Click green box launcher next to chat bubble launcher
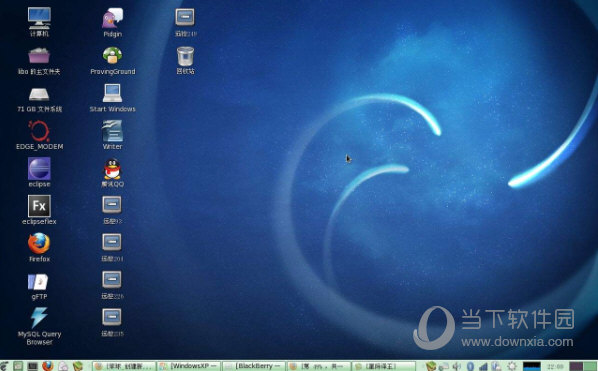 (78, 366)
